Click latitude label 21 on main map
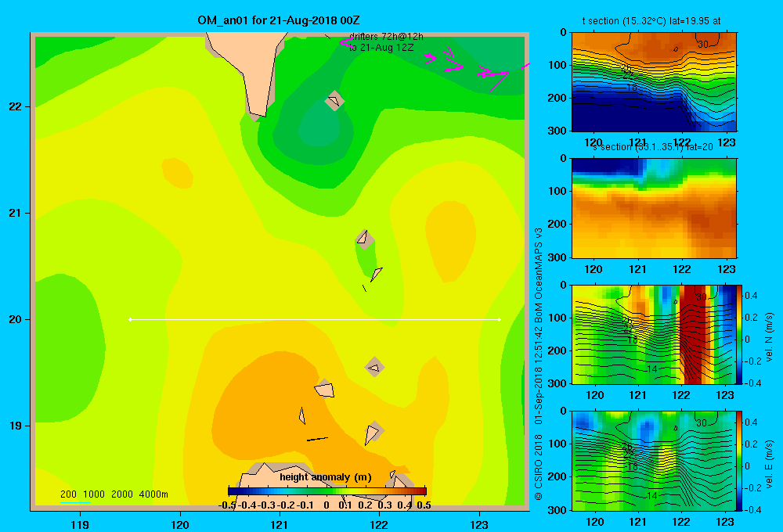 click(x=16, y=213)
